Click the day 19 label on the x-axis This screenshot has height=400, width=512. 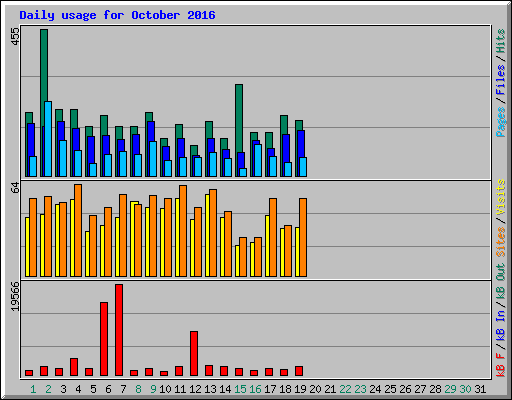click(x=300, y=389)
